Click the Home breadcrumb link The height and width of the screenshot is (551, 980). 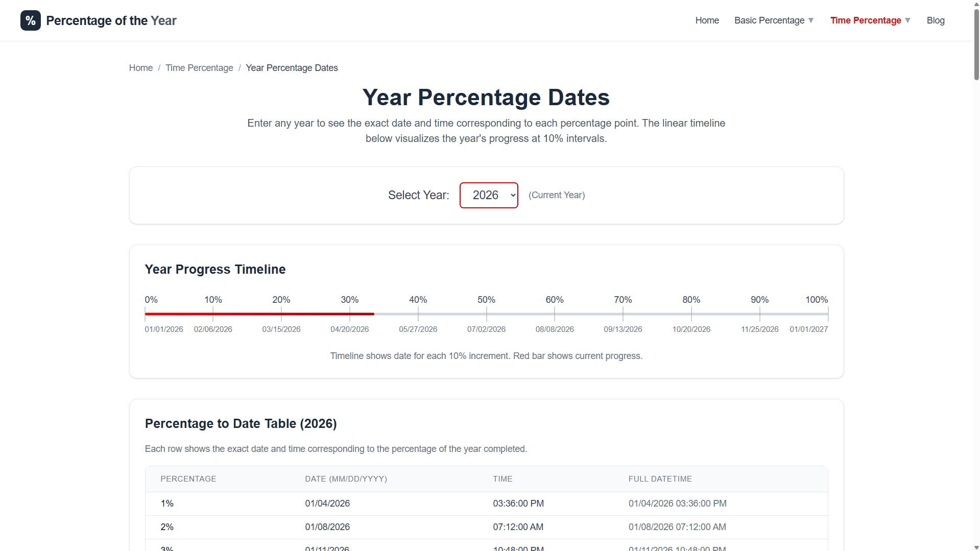pyautogui.click(x=141, y=68)
